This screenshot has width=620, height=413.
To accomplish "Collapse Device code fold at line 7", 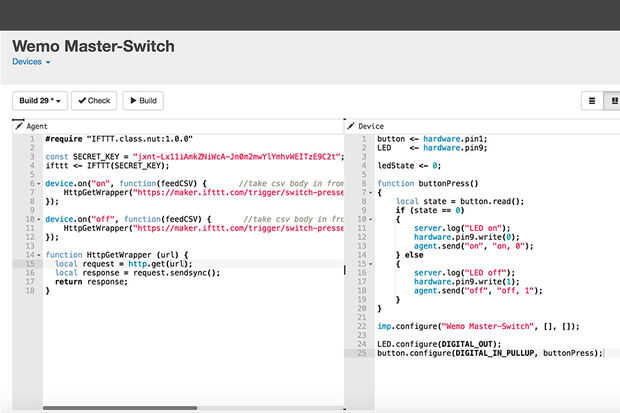I will pos(370,193).
